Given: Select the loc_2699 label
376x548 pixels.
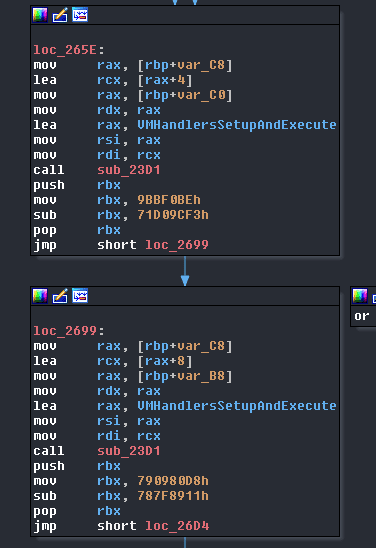Looking at the screenshot, I should coord(65,331).
